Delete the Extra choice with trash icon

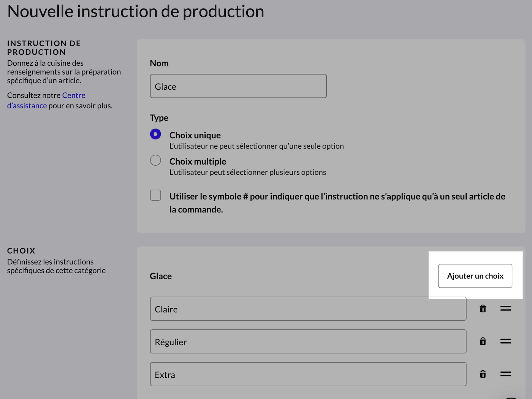(483, 374)
